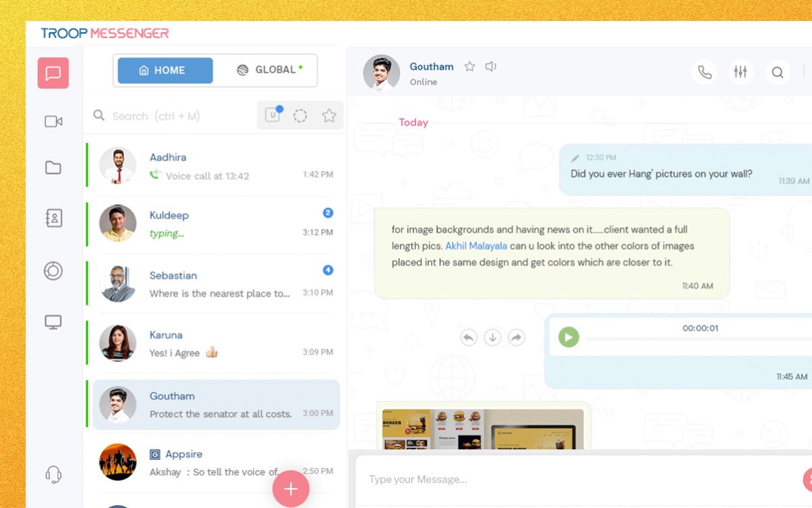Switch to the HOME tab
This screenshot has height=508, width=812.
(165, 71)
